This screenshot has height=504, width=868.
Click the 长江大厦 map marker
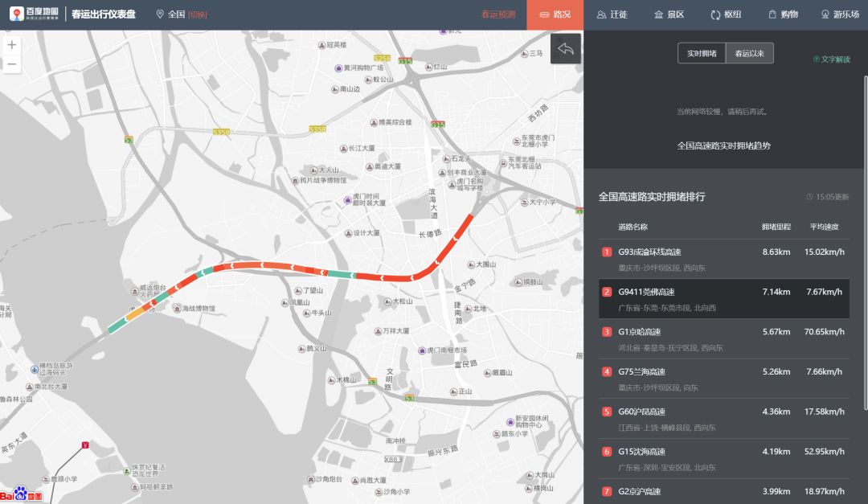coord(343,149)
